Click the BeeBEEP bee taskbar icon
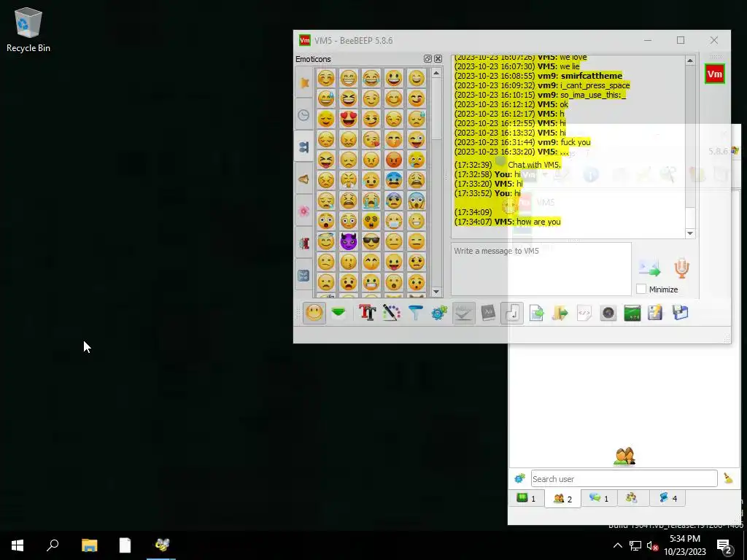 pyautogui.click(x=161, y=545)
